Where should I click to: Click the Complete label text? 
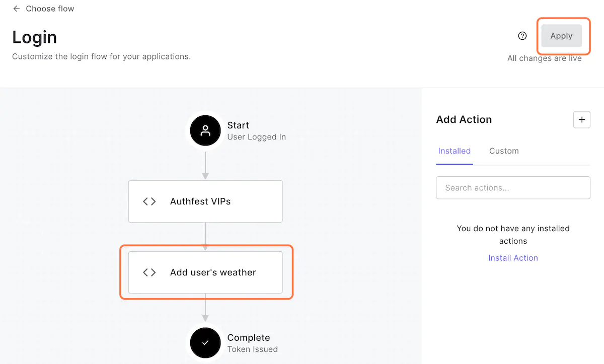pos(249,338)
